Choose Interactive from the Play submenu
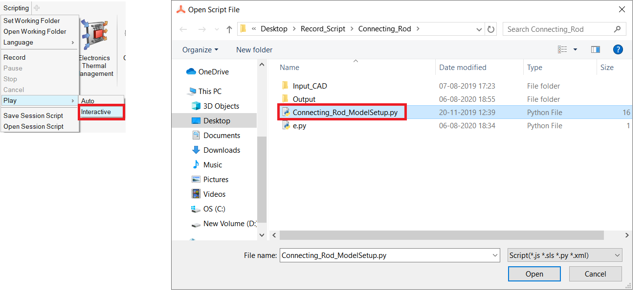Screen dimensions: 644x302 96,112
